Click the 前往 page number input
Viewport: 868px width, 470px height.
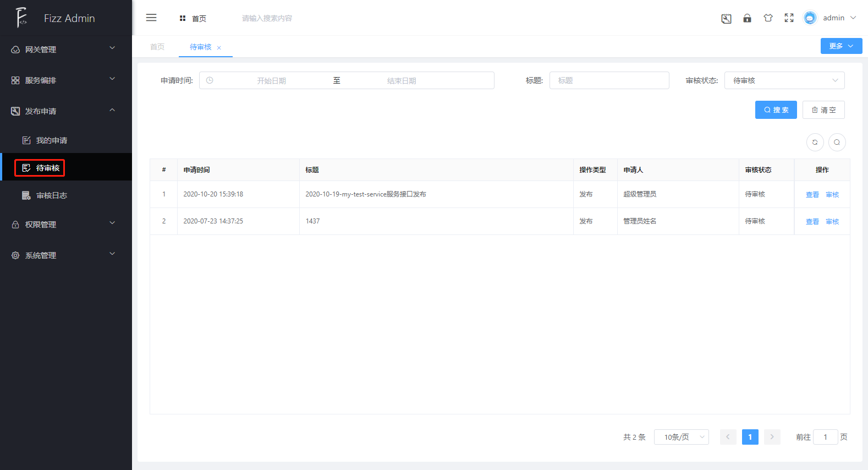click(x=825, y=437)
